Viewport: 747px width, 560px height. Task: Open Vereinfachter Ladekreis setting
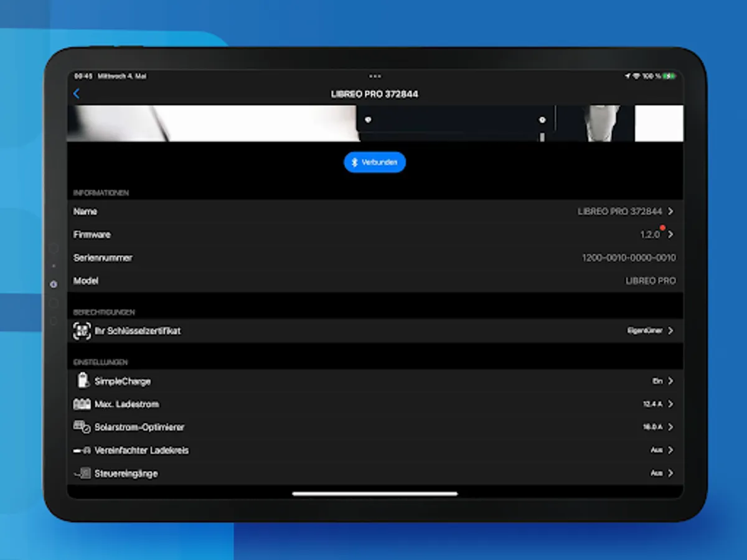tap(375, 450)
